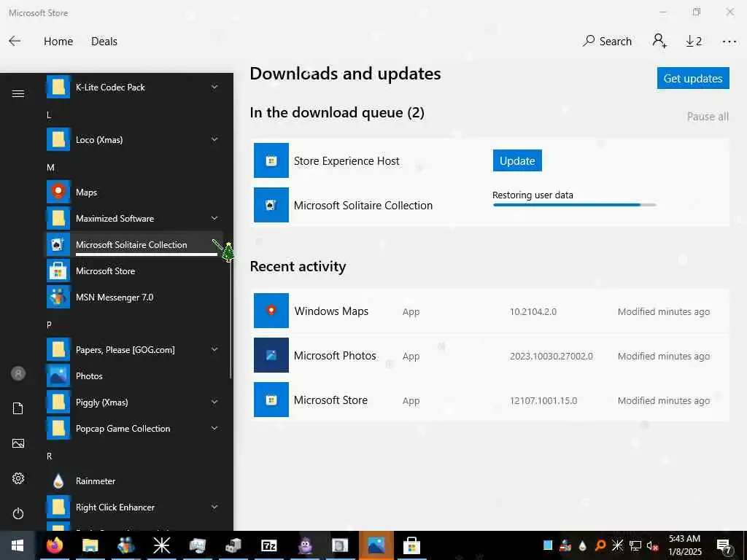Jump to letter R section header
The image size is (747, 560).
[49, 456]
